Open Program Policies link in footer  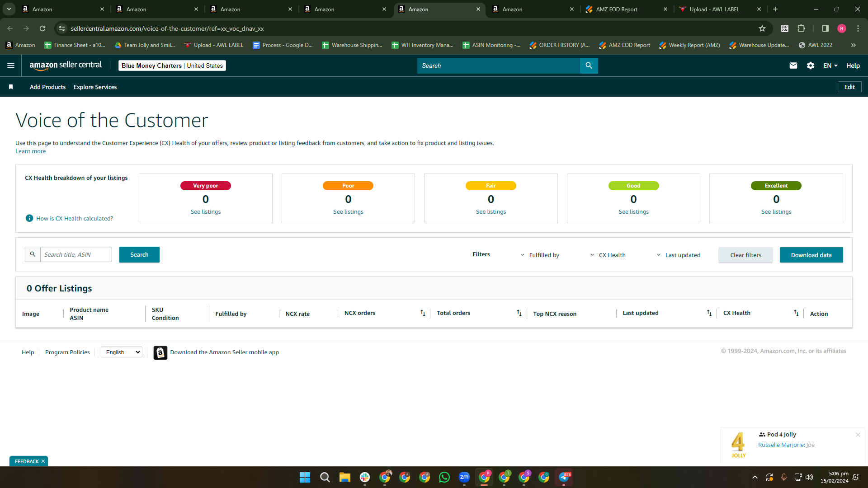click(67, 352)
